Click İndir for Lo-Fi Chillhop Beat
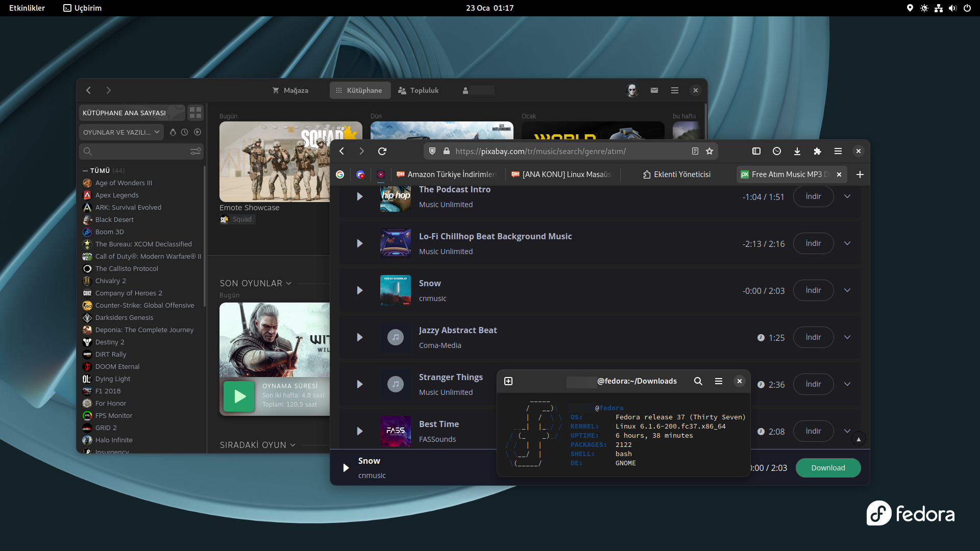 click(x=814, y=243)
